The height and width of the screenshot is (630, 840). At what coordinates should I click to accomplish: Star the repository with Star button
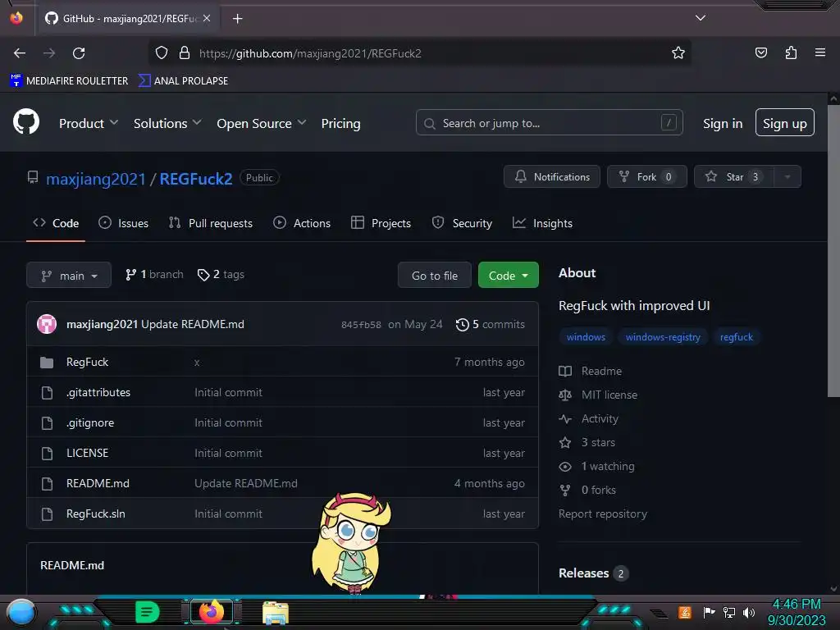[x=734, y=177]
